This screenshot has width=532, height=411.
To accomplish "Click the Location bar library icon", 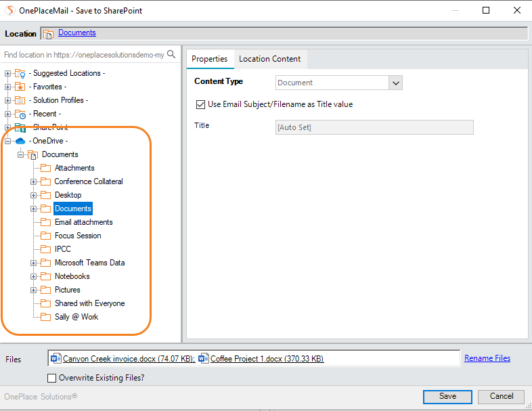I will click(48, 34).
